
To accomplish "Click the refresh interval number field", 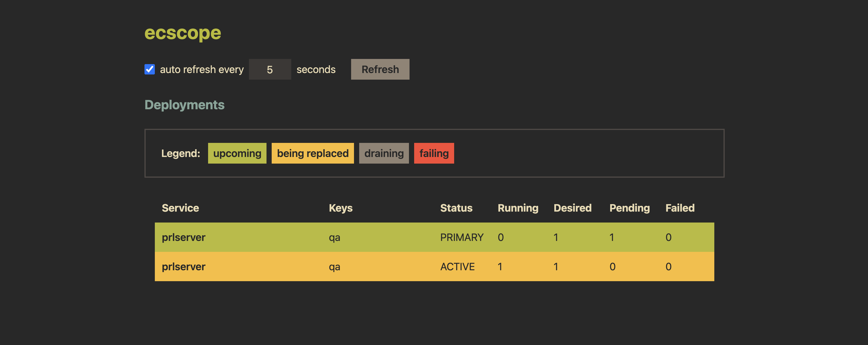I will (x=270, y=69).
